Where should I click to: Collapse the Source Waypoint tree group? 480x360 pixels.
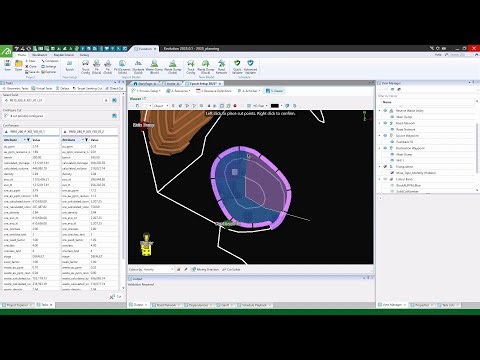point(380,136)
